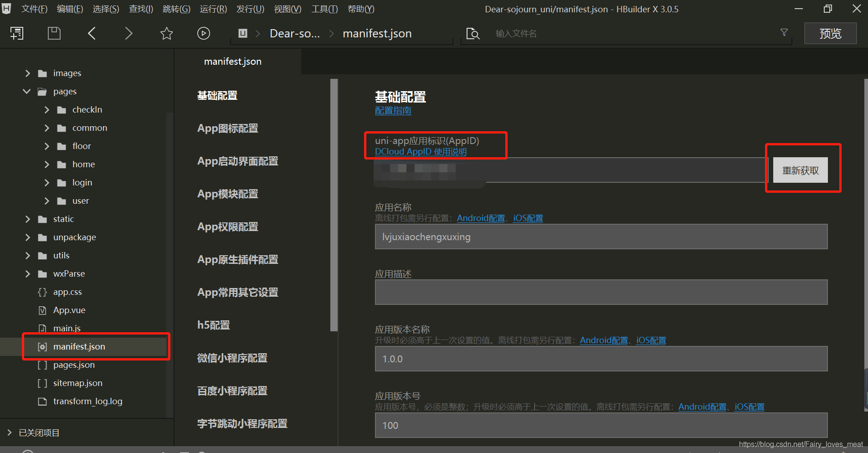Click the favorite star icon in toolbar
Screen dimensions: 868x453
166,33
